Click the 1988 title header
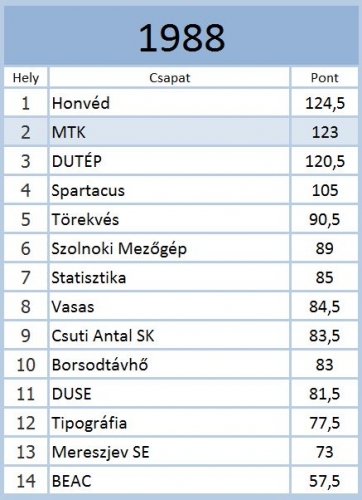 pyautogui.click(x=181, y=36)
